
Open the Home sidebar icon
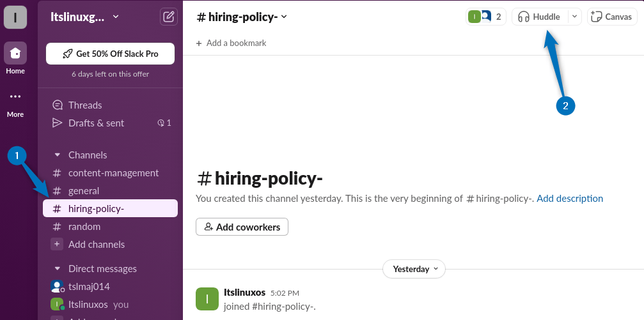[x=15, y=54]
